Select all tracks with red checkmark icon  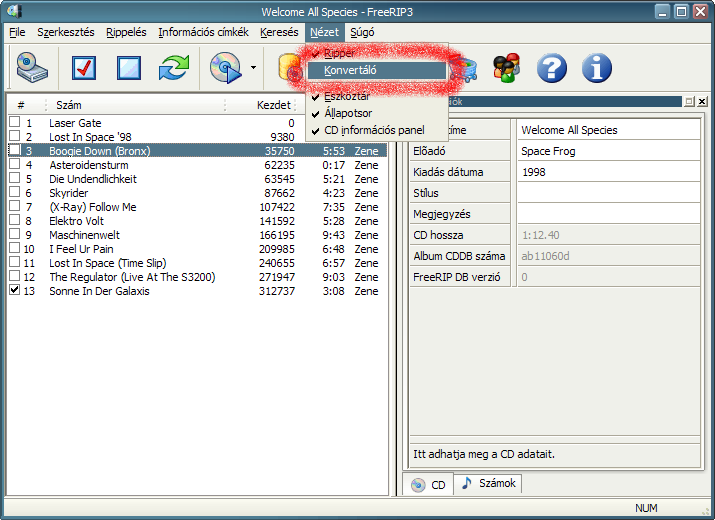coord(84,68)
